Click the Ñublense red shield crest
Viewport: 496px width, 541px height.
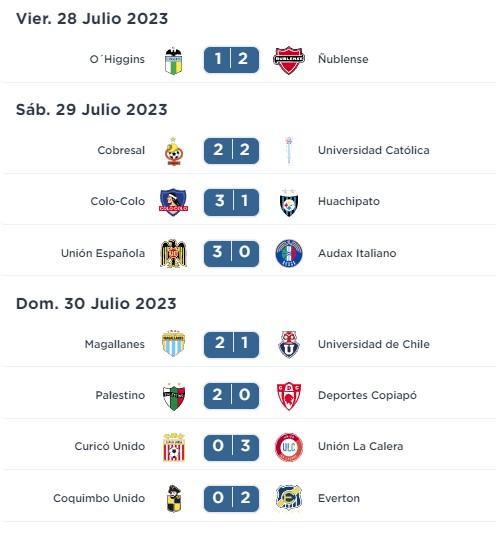pyautogui.click(x=289, y=60)
